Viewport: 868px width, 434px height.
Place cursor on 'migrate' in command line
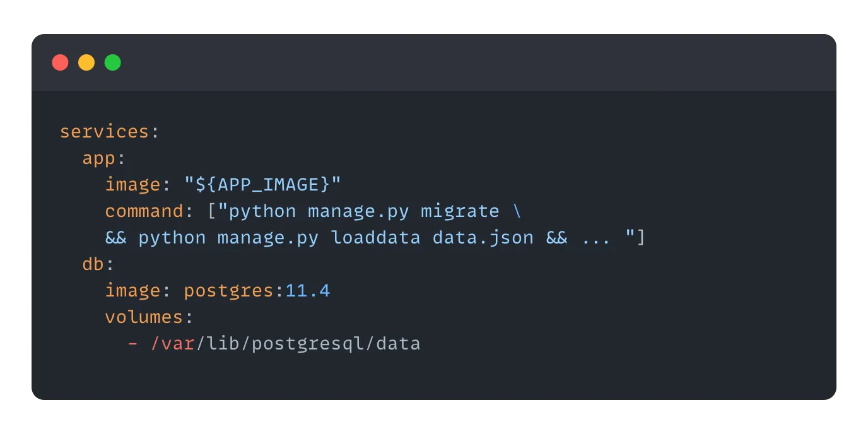click(x=460, y=211)
